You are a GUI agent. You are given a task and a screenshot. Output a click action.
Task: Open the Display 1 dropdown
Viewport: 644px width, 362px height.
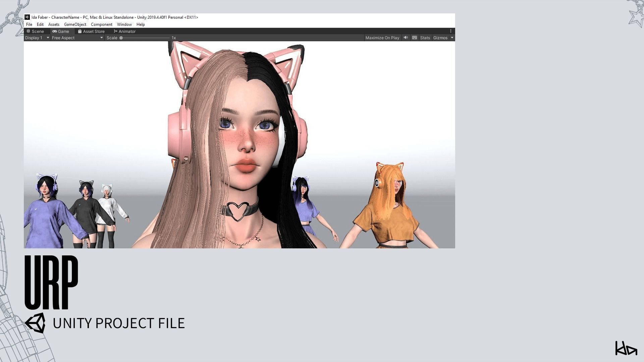pyautogui.click(x=37, y=38)
